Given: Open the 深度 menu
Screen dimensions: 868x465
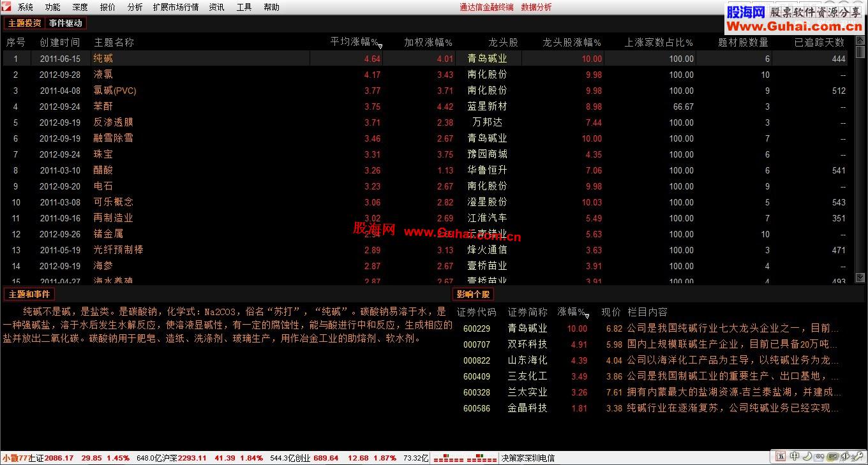Looking at the screenshot, I should click(x=80, y=7).
